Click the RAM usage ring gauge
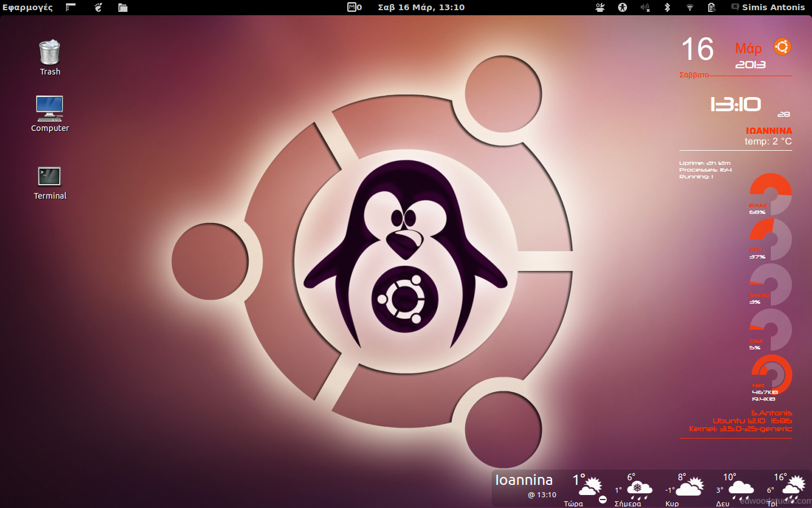812x508 pixels. coord(771,194)
